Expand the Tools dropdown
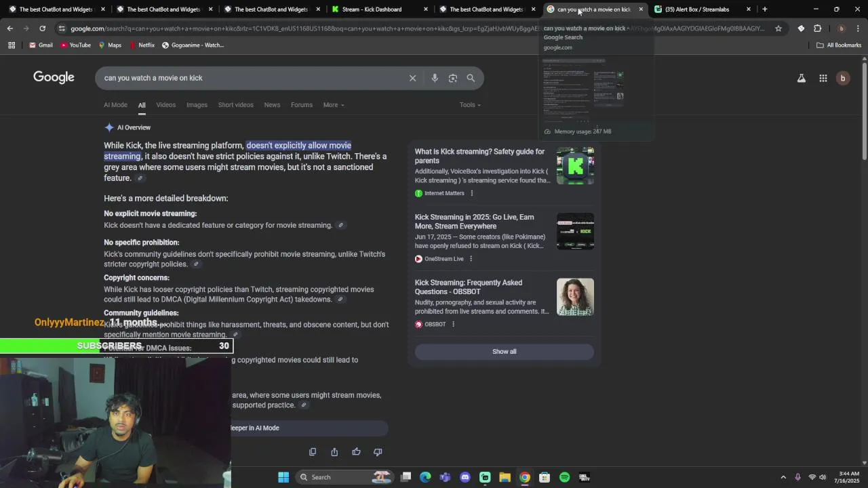The image size is (868, 488). pyautogui.click(x=470, y=105)
